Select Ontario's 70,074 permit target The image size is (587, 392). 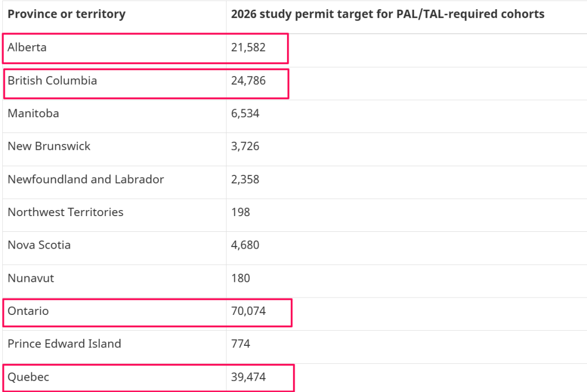(248, 311)
